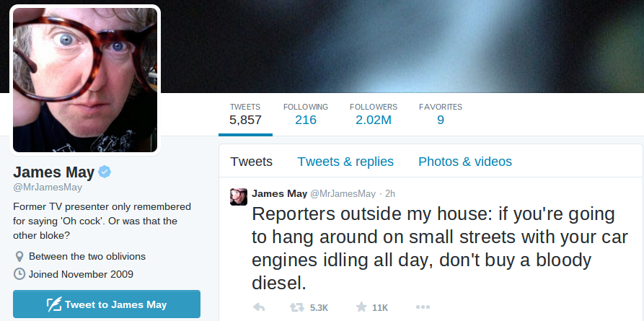The height and width of the screenshot is (321, 644).
Task: Switch to the Photos & videos tab
Action: pos(465,162)
